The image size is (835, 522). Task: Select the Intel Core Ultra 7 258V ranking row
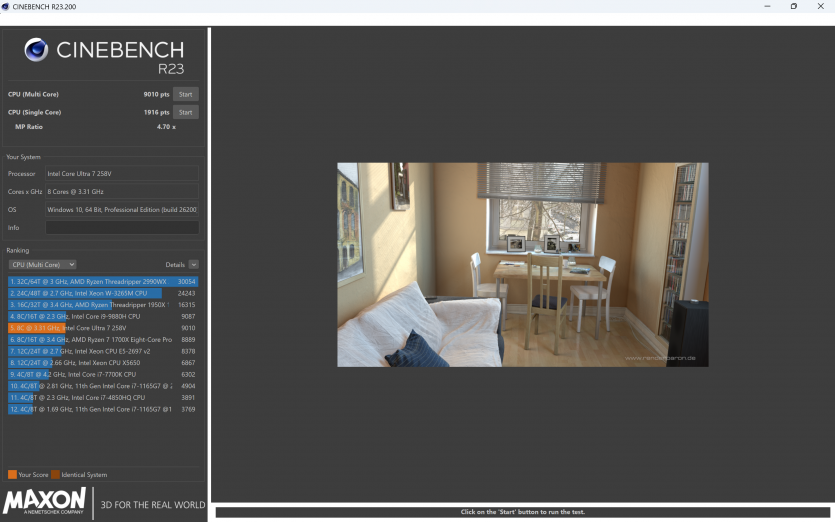pyautogui.click(x=102, y=328)
